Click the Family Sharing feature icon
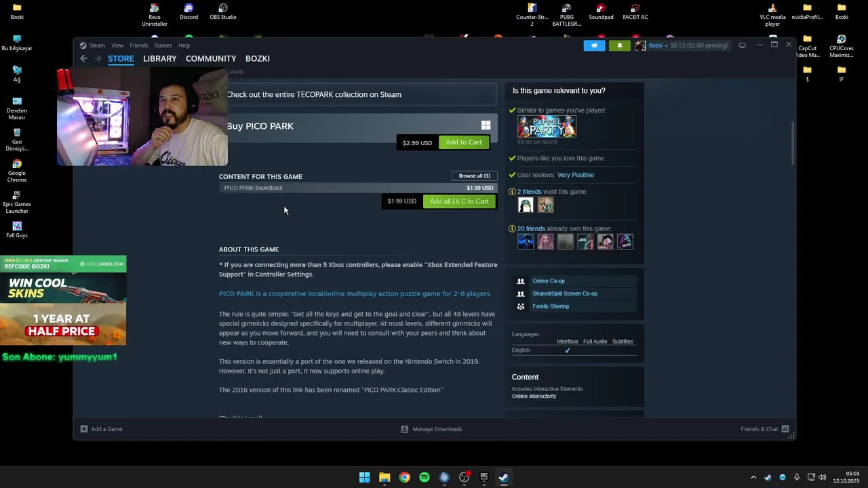This screenshot has width=868, height=488. (521, 306)
